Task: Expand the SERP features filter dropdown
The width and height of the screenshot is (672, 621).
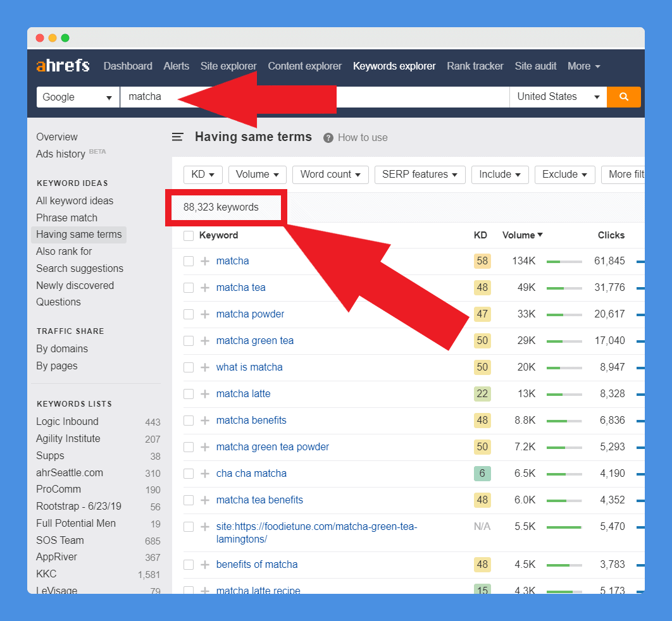Action: tap(420, 175)
